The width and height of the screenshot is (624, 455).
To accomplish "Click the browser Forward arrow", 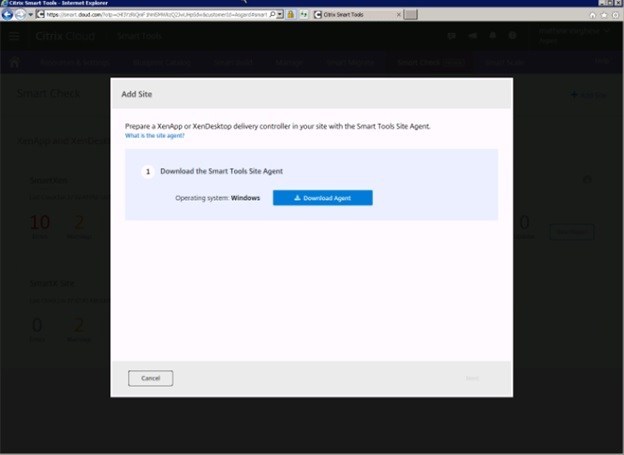I will (20, 14).
